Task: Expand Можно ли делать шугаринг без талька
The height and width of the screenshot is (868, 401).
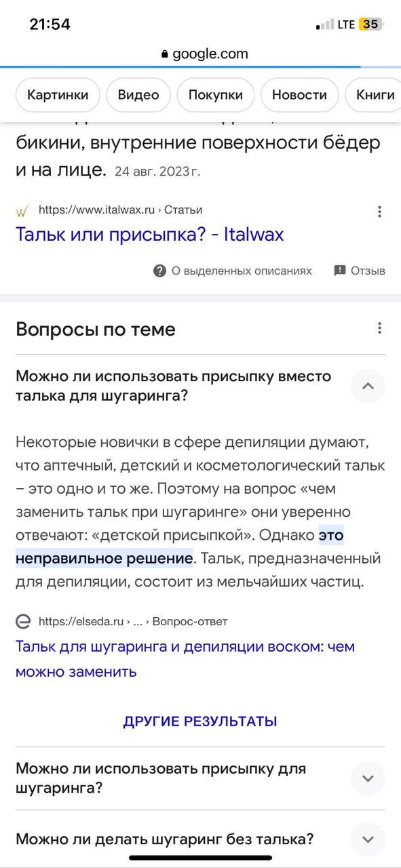Action: (x=368, y=839)
